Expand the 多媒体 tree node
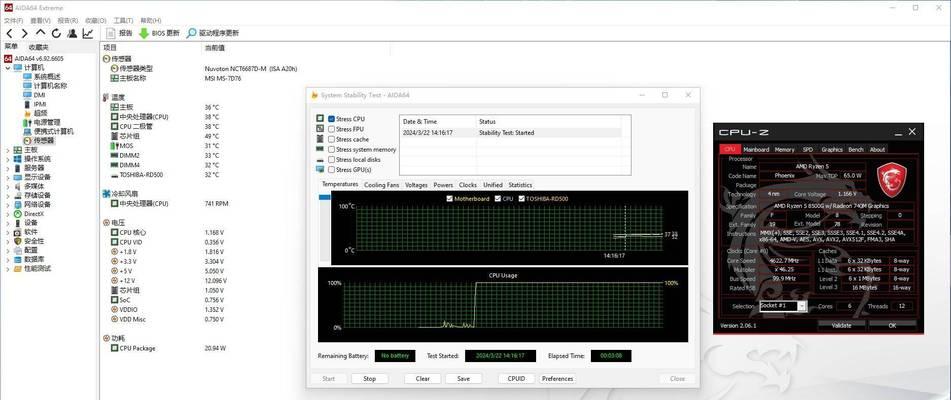 click(x=8, y=186)
